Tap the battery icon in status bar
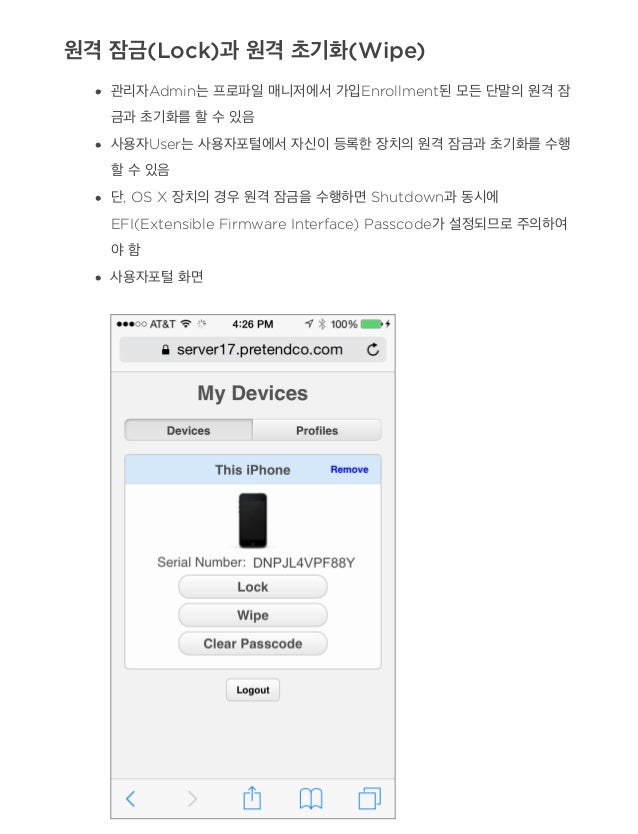Viewport: 638px width, 834px height. (x=372, y=324)
